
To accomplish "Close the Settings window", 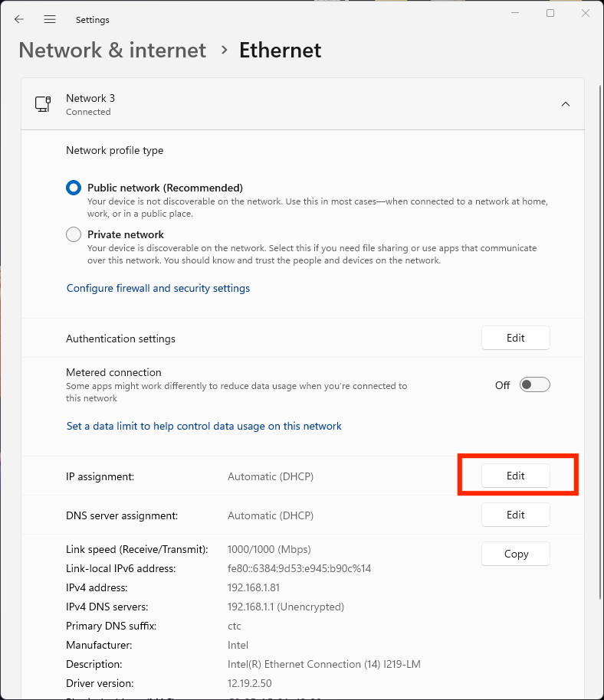I will (586, 14).
